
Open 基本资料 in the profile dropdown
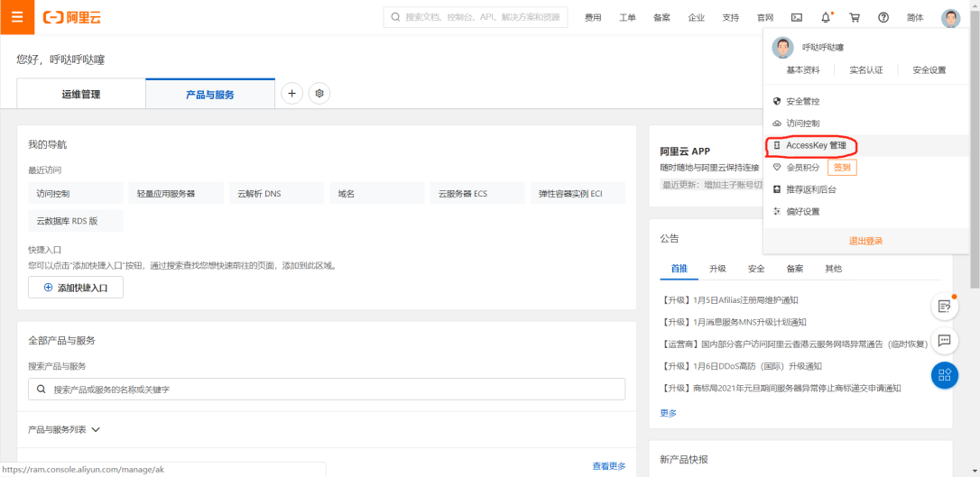click(x=802, y=70)
